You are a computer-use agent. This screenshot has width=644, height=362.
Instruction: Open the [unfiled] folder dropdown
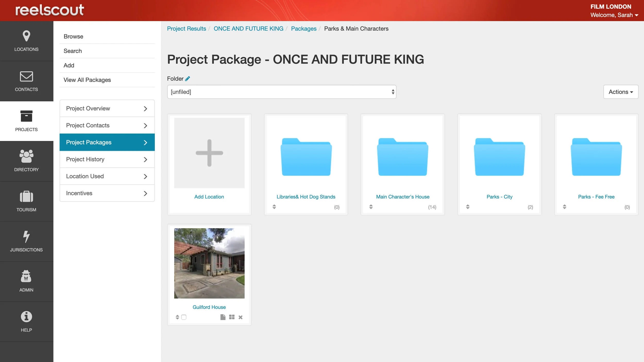click(x=282, y=92)
